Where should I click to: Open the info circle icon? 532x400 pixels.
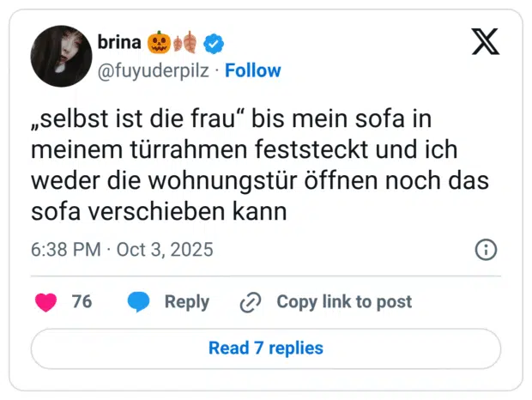point(486,250)
